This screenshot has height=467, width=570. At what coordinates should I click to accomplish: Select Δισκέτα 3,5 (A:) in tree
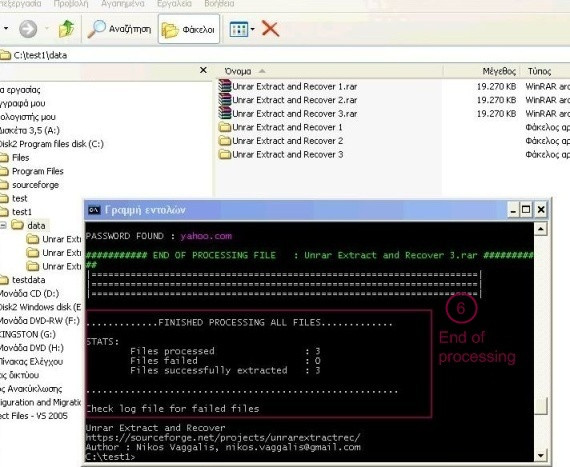[x=30, y=130]
